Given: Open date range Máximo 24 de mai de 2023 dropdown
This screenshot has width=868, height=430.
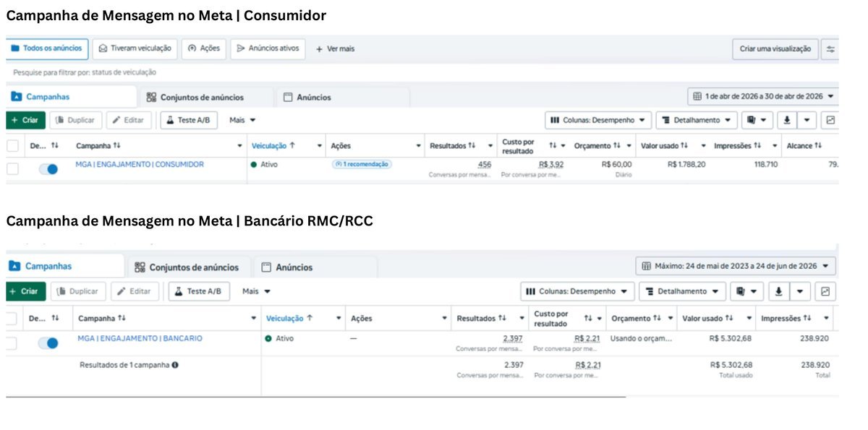Looking at the screenshot, I should (x=736, y=266).
